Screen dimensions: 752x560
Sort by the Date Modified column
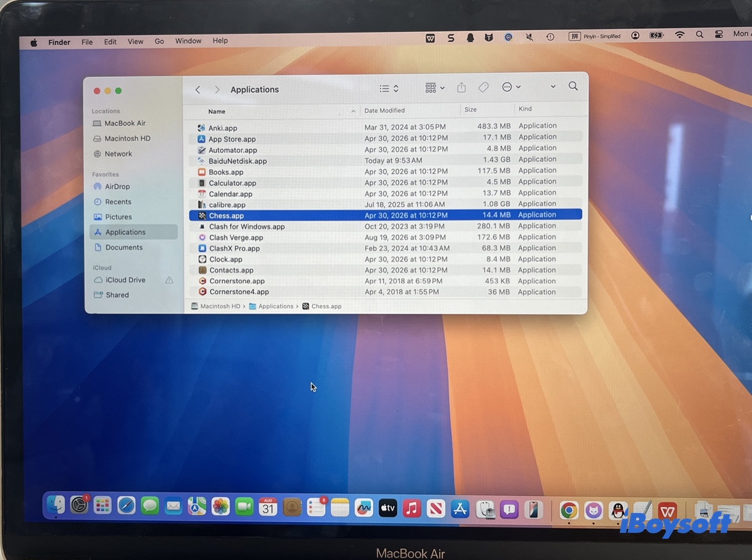point(385,110)
